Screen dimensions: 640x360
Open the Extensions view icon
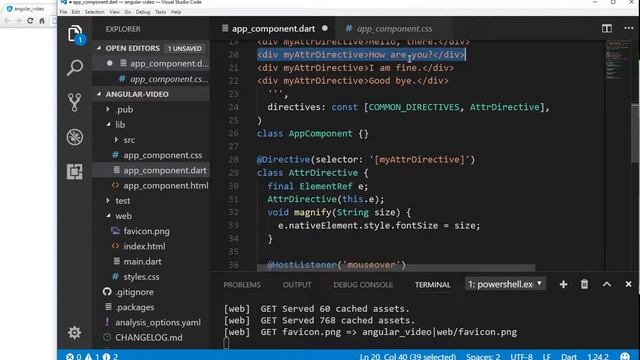75,171
